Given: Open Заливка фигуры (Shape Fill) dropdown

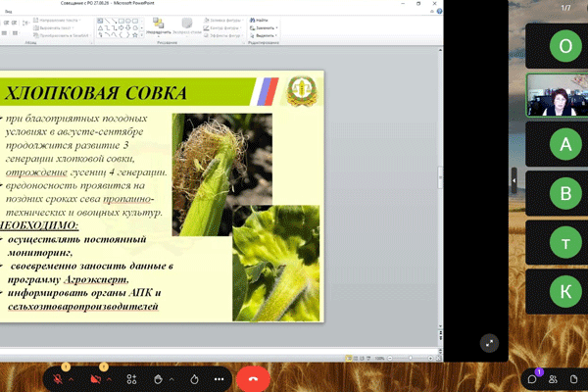Looking at the screenshot, I should tap(223, 20).
